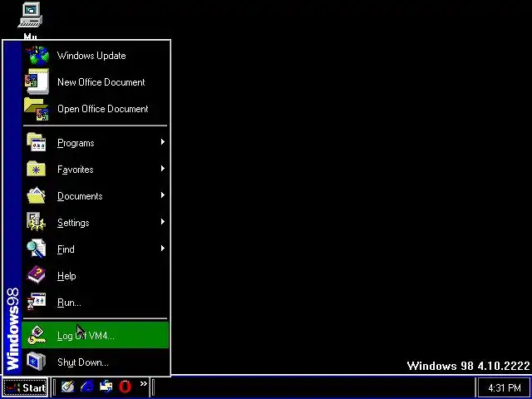Click the Shut Down monitor icon

coord(36,362)
